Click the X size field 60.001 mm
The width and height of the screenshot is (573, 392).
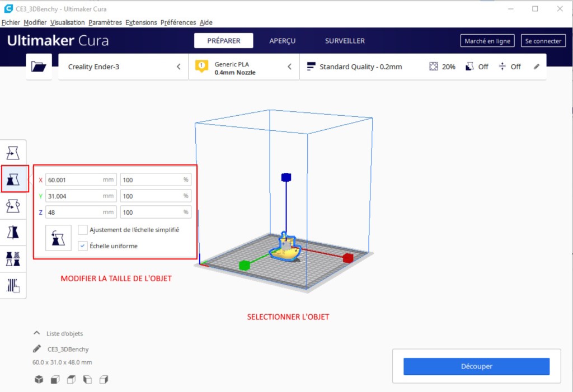tap(81, 180)
